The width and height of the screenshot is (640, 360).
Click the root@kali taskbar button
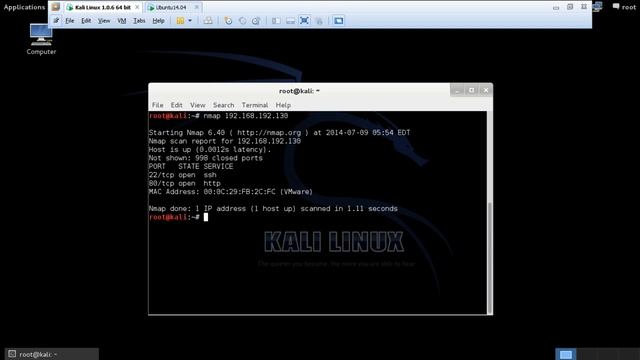point(52,354)
